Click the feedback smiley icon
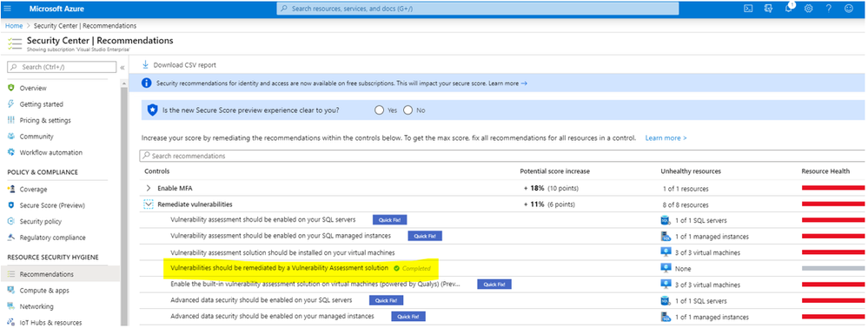This screenshot has height=328, width=868. 849,9
